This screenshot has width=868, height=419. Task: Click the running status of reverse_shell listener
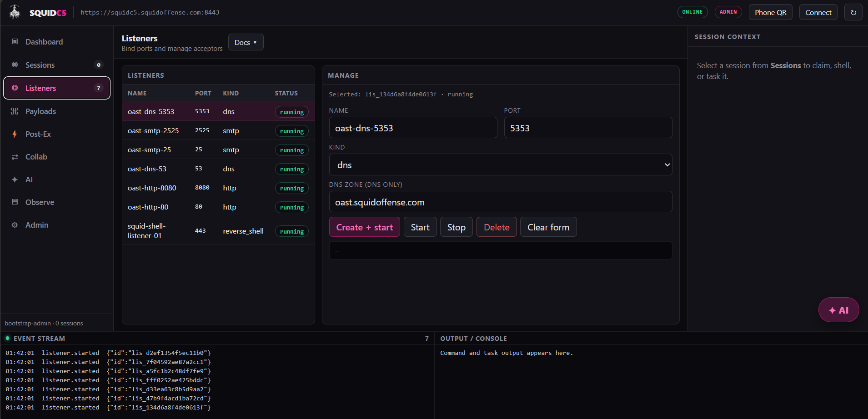(292, 231)
